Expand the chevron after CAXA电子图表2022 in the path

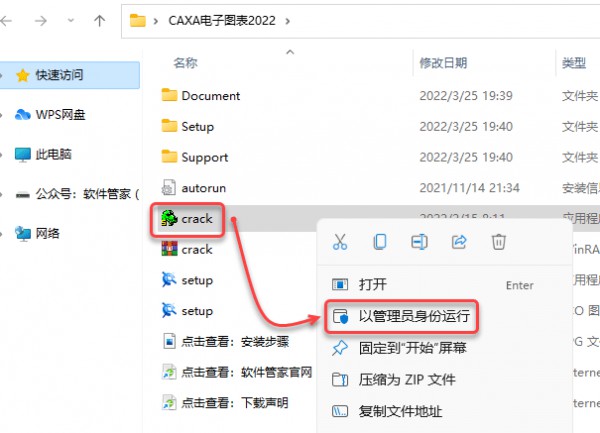pyautogui.click(x=287, y=21)
